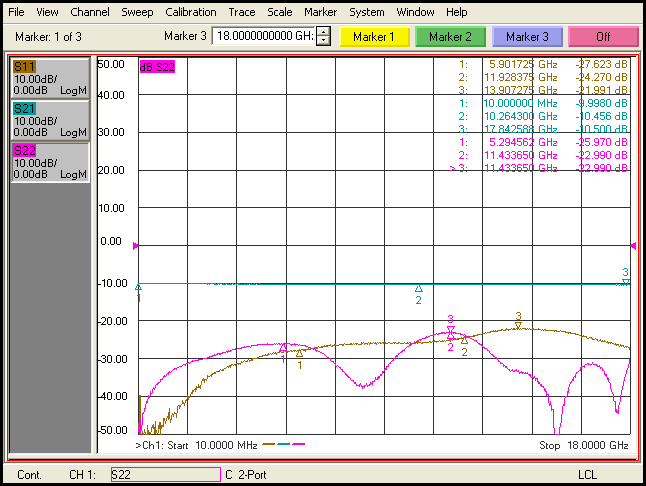Image resolution: width=646 pixels, height=486 pixels.
Task: Click S22 marker 3 triangle on magenta trace
Action: pyautogui.click(x=451, y=329)
